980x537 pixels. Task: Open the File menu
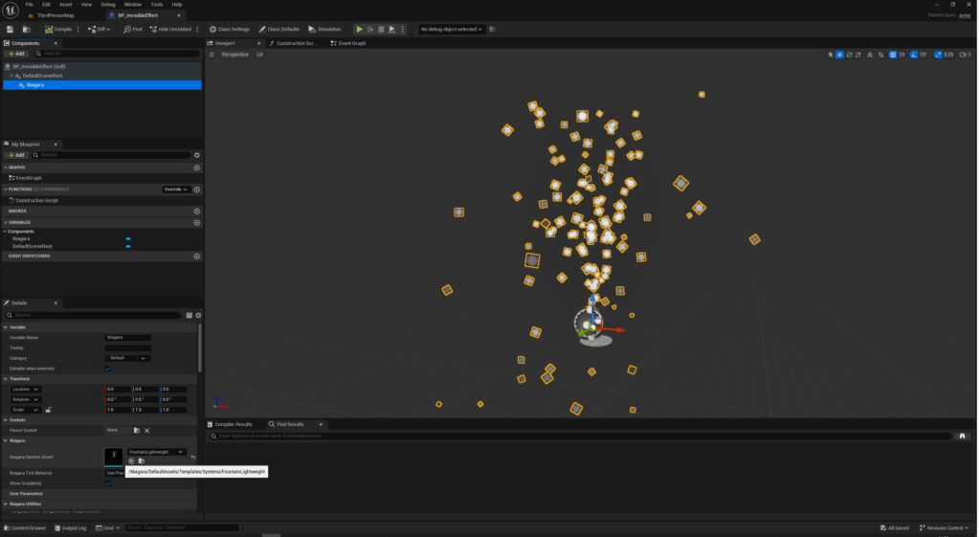pyautogui.click(x=30, y=5)
